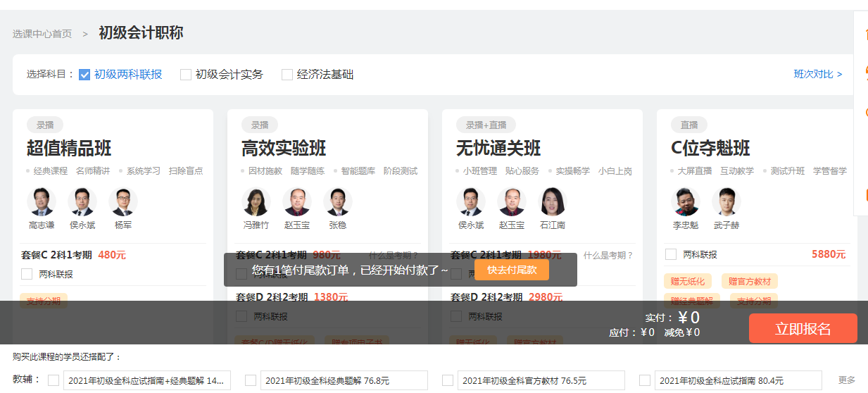Tick 两科联报 checkbox in C位夺魁班

671,254
